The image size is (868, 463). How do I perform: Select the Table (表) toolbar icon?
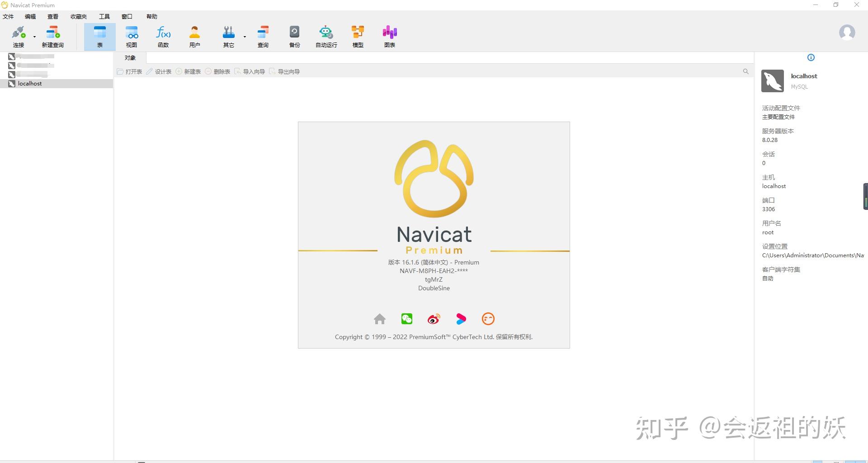[x=99, y=36]
